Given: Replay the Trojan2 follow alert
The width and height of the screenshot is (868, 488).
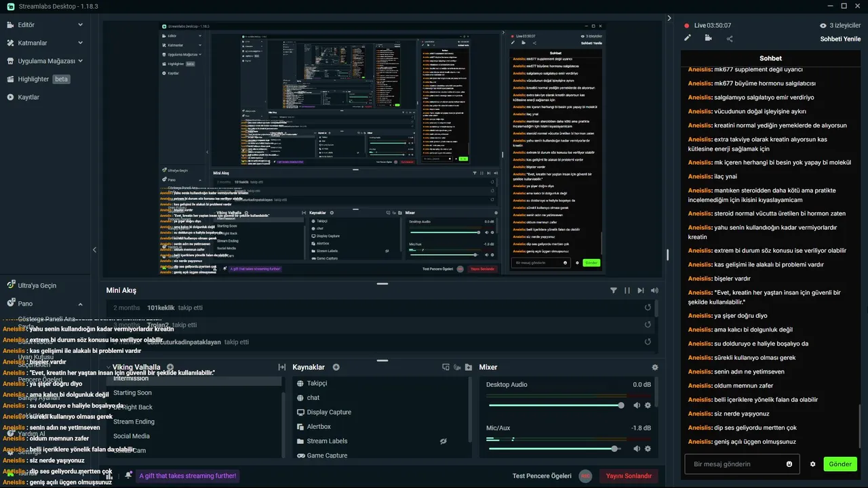Looking at the screenshot, I should 648,325.
